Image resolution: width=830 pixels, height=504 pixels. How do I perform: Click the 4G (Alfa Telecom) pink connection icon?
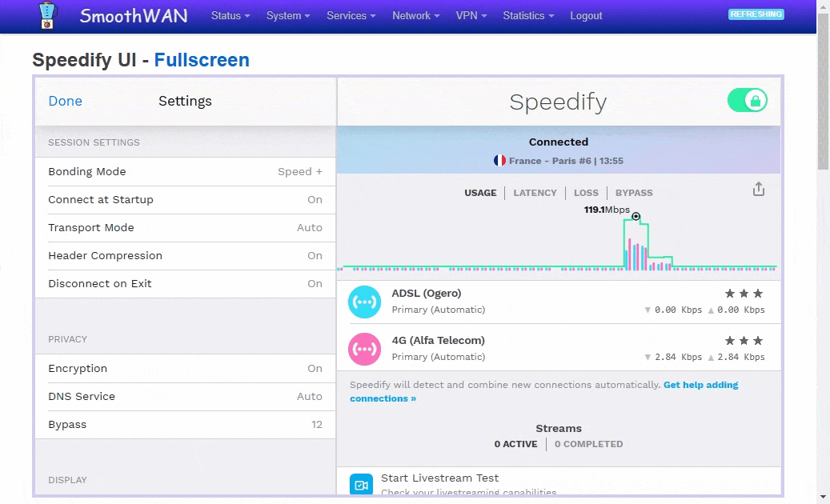click(x=364, y=349)
